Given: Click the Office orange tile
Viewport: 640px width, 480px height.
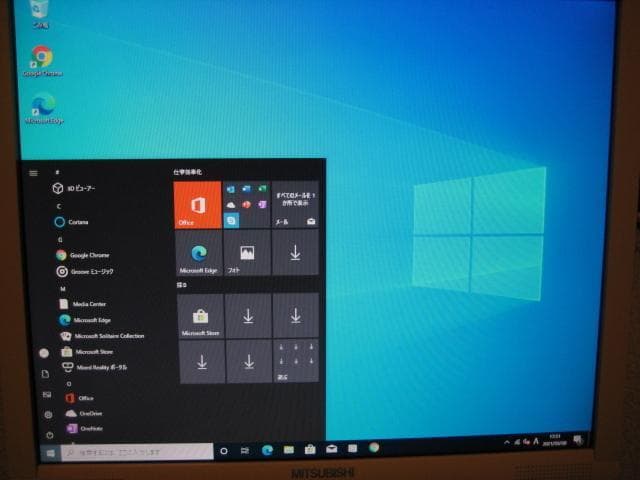Looking at the screenshot, I should (198, 204).
